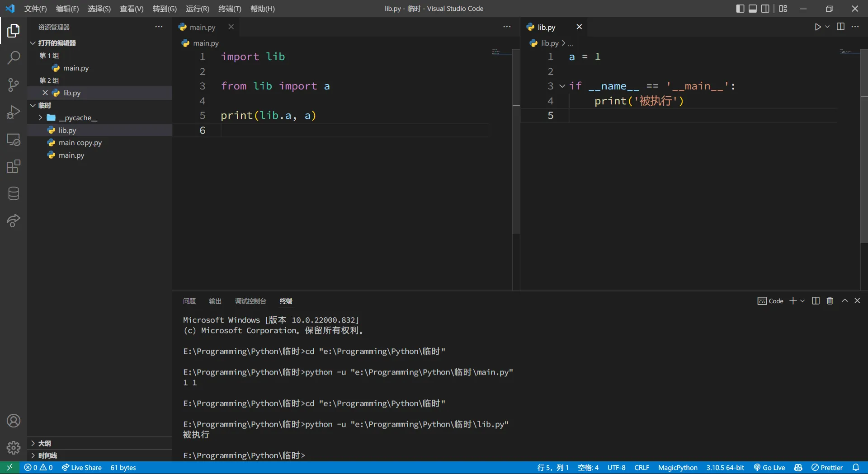
Task: Split the lib.py editor to the right
Action: (840, 27)
